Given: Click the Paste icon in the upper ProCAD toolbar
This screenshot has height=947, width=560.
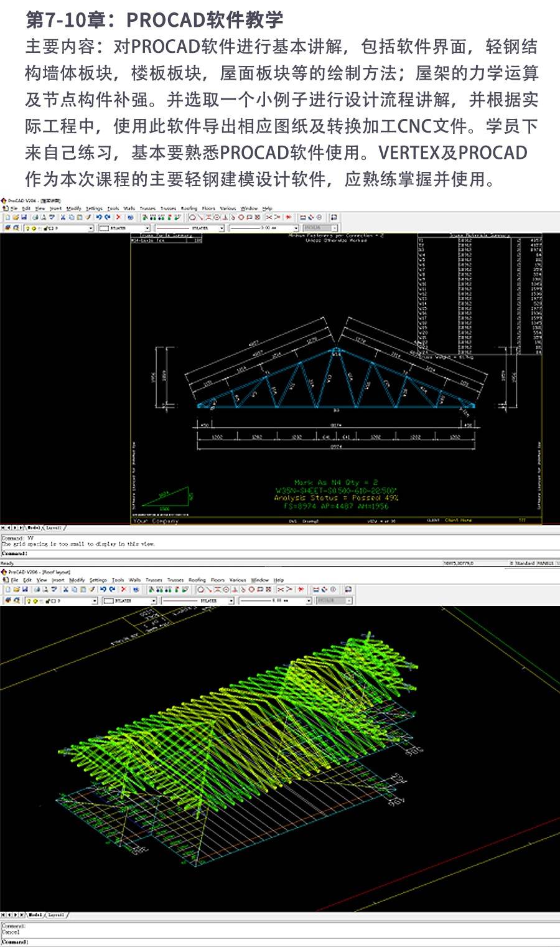Looking at the screenshot, I should coord(79,217).
